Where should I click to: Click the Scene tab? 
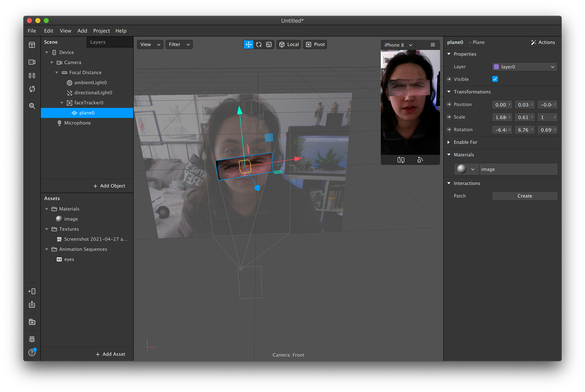[x=51, y=42]
